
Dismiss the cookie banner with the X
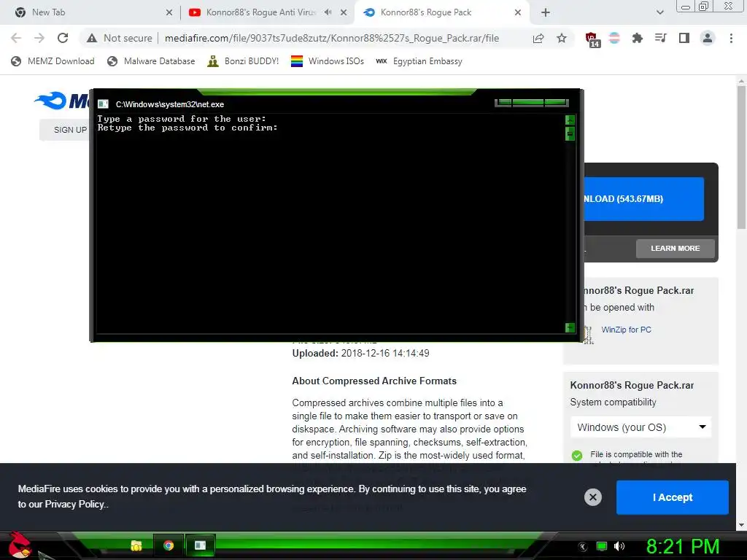tap(592, 497)
